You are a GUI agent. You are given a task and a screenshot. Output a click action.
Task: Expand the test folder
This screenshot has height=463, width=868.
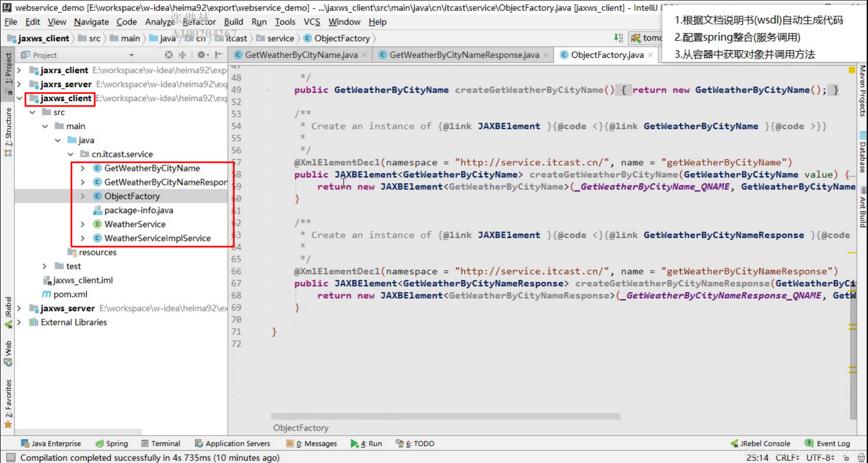[45, 266]
